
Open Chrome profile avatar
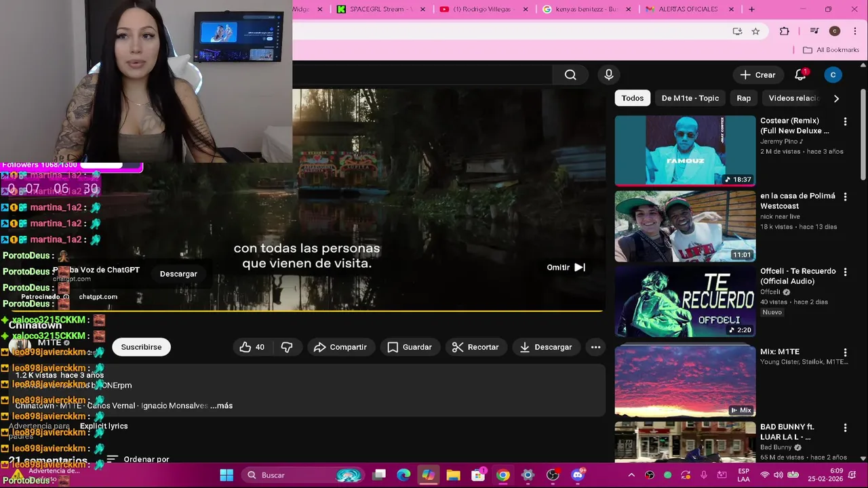tap(835, 31)
